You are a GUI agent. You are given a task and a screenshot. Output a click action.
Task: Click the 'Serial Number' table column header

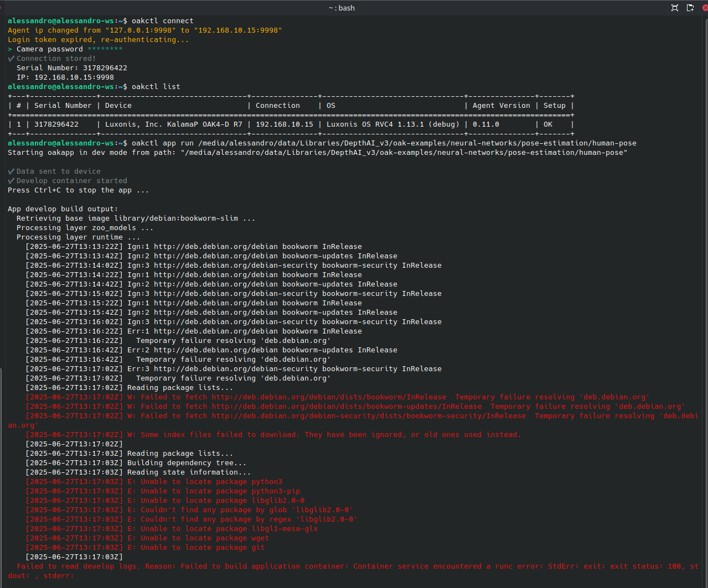pyautogui.click(x=63, y=106)
